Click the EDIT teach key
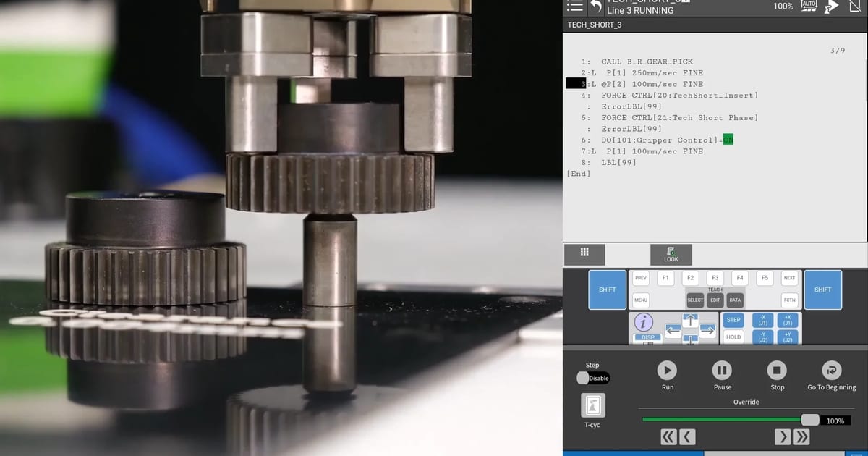 [715, 300]
